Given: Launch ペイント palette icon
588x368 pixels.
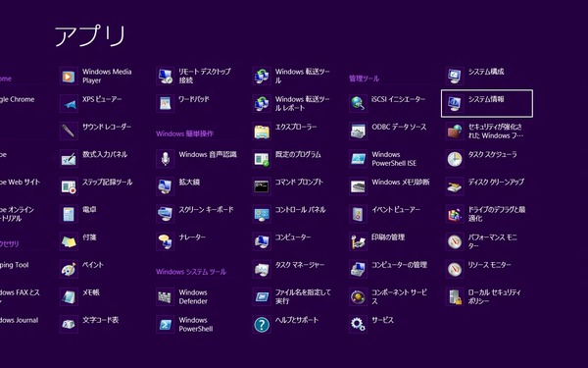Looking at the screenshot, I should coord(69,269).
